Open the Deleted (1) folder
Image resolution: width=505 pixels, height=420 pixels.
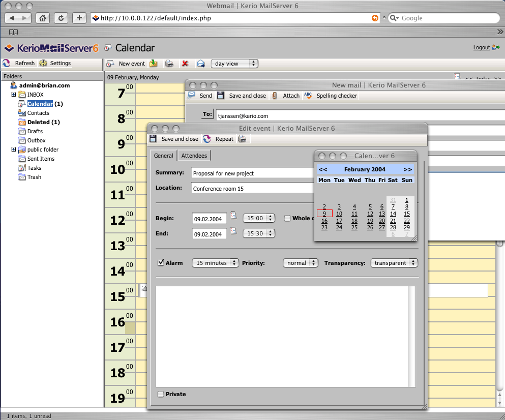pyautogui.click(x=43, y=122)
